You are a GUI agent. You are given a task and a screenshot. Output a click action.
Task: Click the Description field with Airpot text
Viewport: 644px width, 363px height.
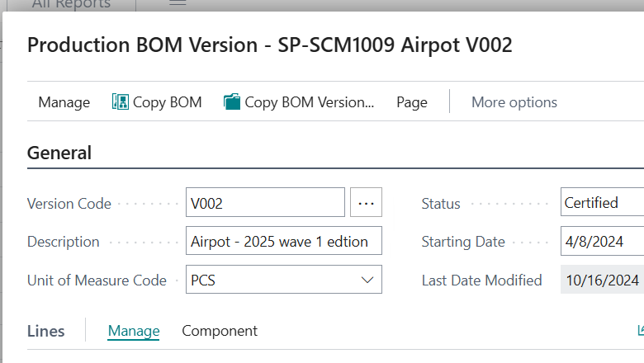[284, 241]
